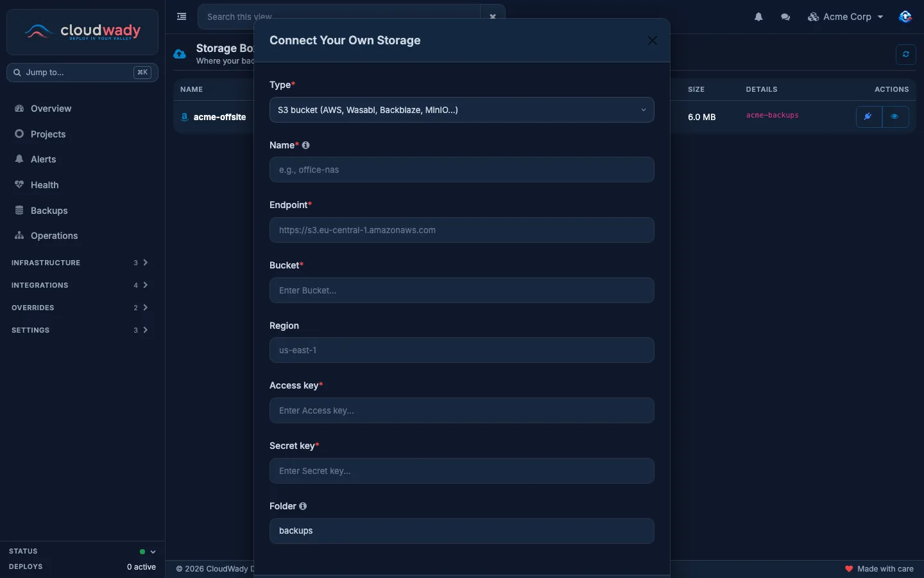Open Projects in the sidebar
924x578 pixels.
coord(82,134)
